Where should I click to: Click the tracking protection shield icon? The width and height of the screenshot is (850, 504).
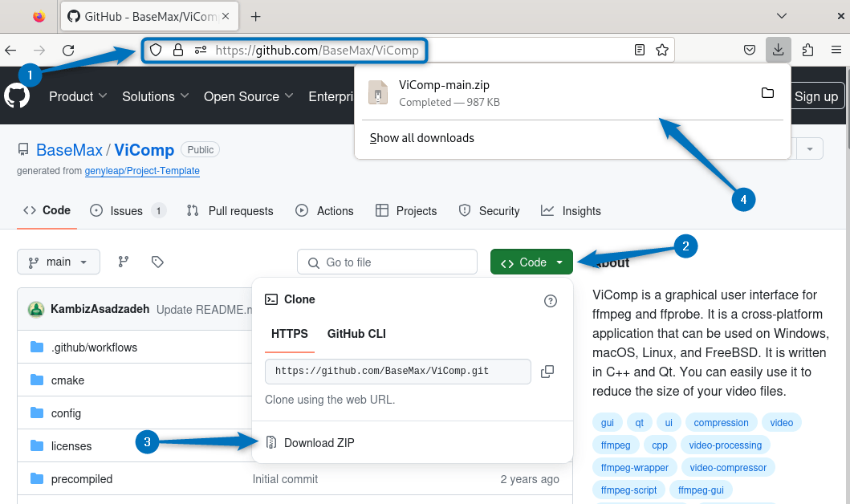156,50
